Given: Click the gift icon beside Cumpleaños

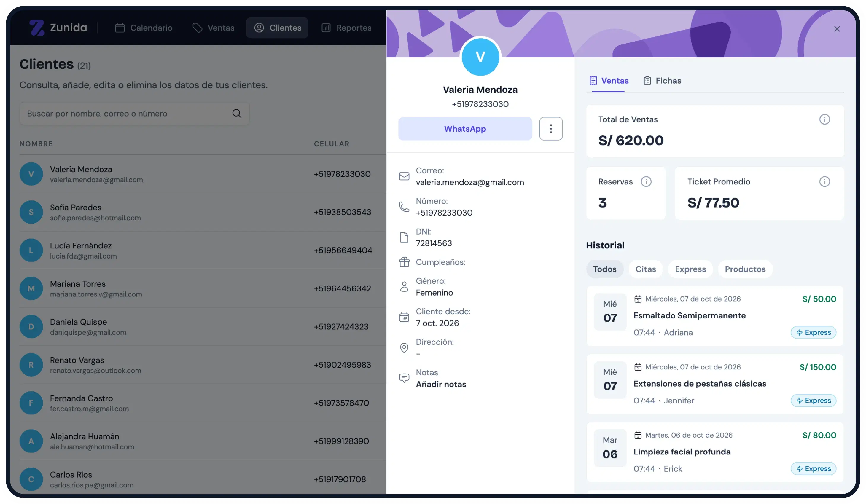Looking at the screenshot, I should [x=404, y=262].
